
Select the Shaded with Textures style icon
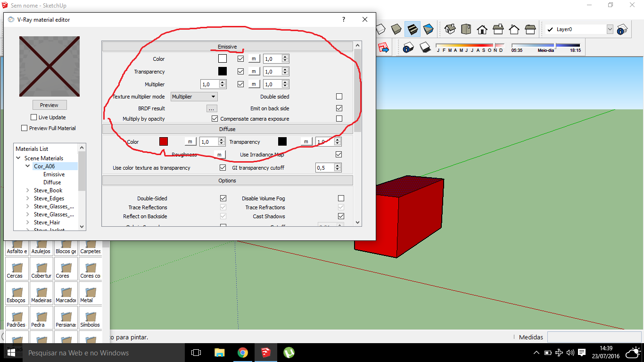[x=413, y=29]
